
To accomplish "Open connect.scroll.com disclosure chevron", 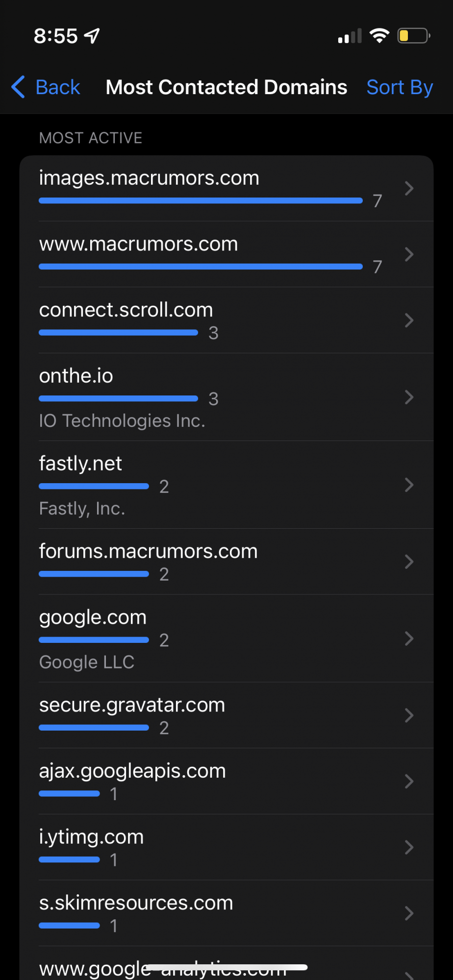I will click(409, 320).
